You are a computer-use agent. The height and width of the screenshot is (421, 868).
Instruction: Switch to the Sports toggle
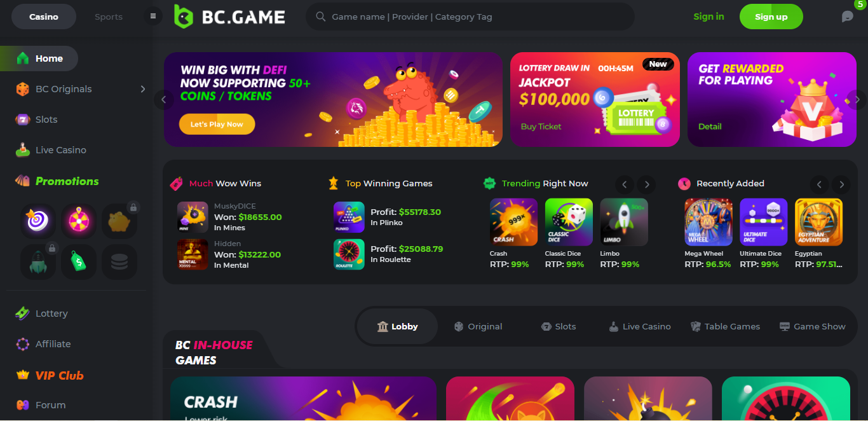109,17
